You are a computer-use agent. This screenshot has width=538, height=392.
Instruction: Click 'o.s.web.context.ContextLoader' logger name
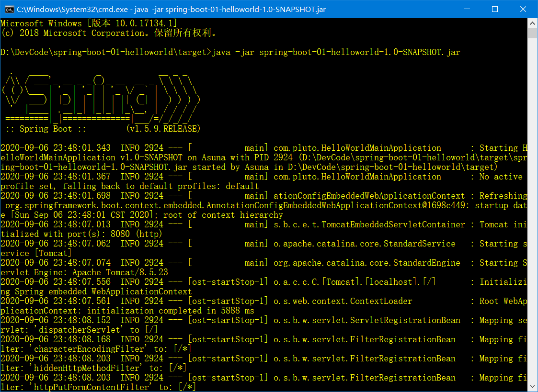point(343,301)
